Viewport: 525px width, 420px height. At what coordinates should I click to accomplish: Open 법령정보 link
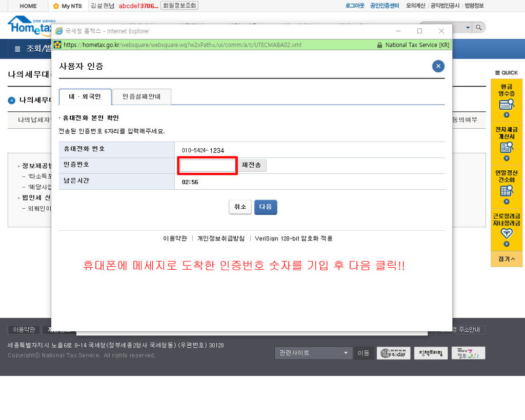[474, 6]
